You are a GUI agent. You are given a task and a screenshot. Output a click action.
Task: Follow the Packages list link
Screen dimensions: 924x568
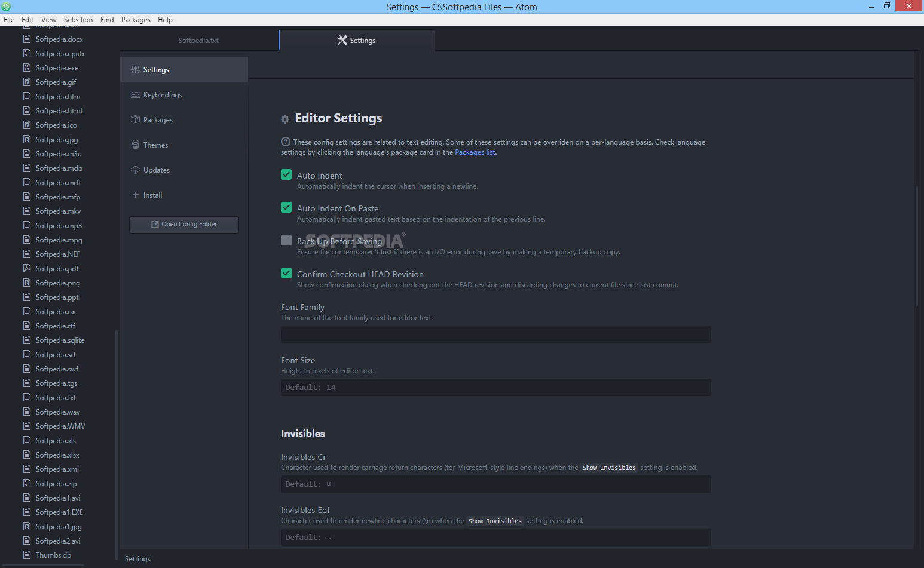[475, 152]
